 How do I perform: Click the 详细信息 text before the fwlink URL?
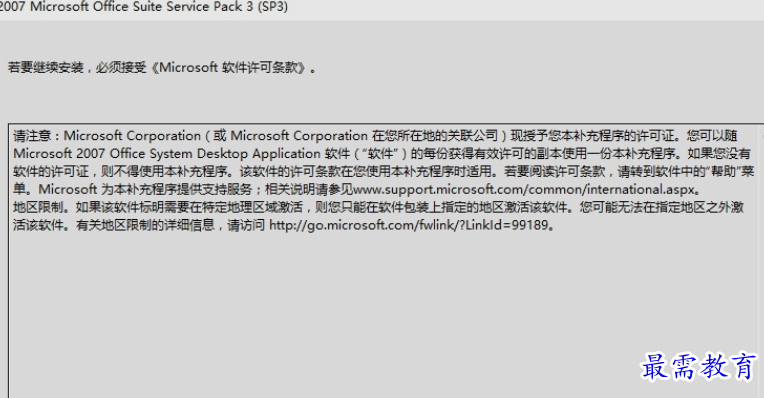click(x=190, y=225)
